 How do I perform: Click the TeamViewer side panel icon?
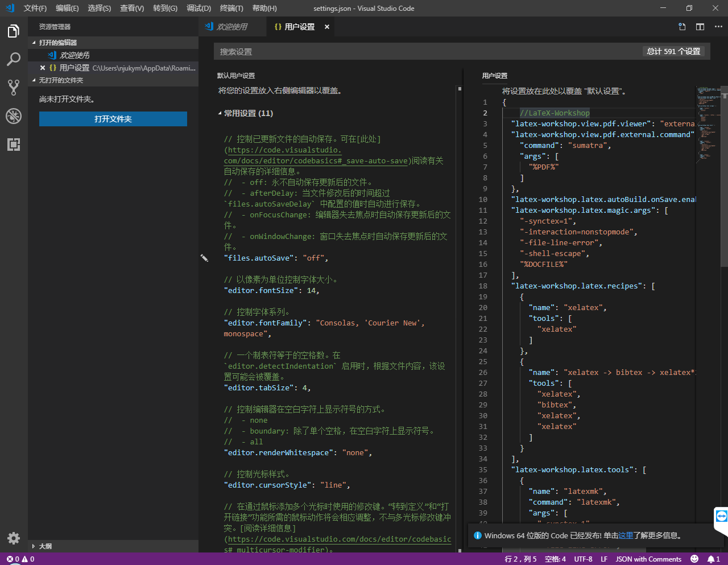(721, 516)
